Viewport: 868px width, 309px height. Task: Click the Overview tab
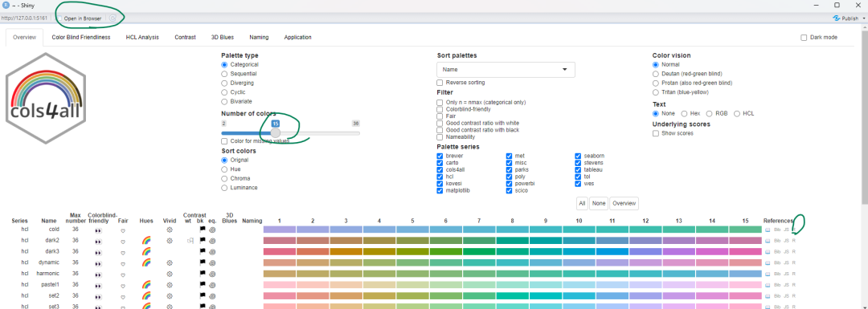24,38
